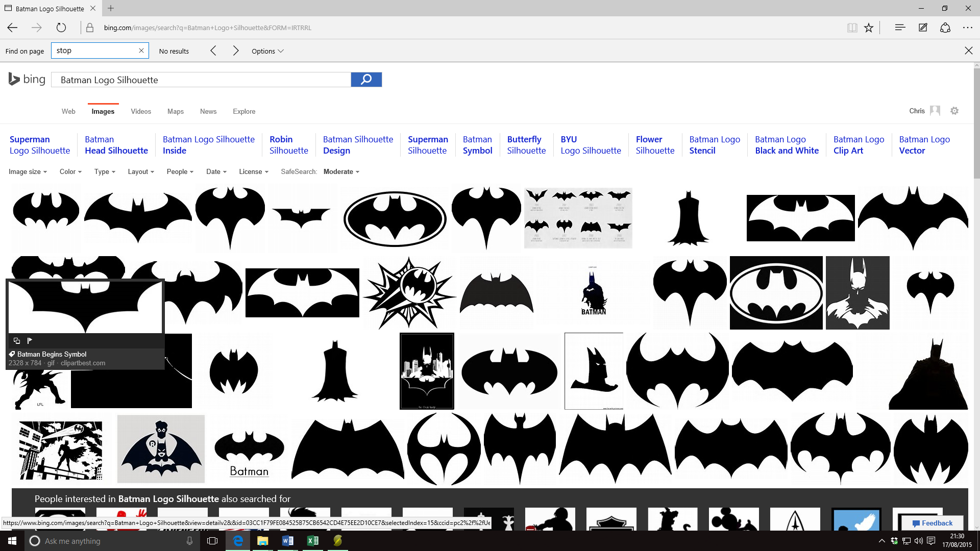The height and width of the screenshot is (551, 980).
Task: Open the volume control in tray
Action: click(918, 541)
